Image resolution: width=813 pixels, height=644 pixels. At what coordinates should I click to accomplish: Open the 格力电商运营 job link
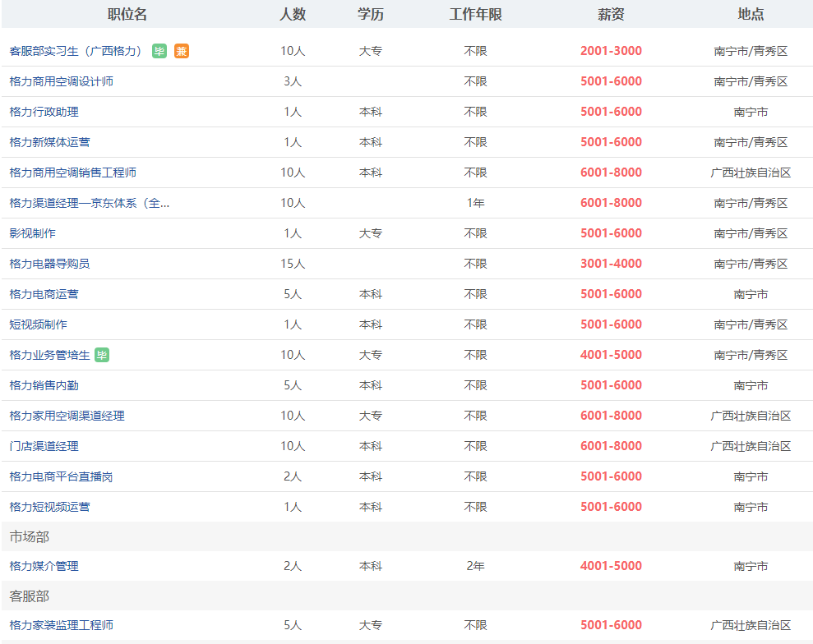pos(44,294)
